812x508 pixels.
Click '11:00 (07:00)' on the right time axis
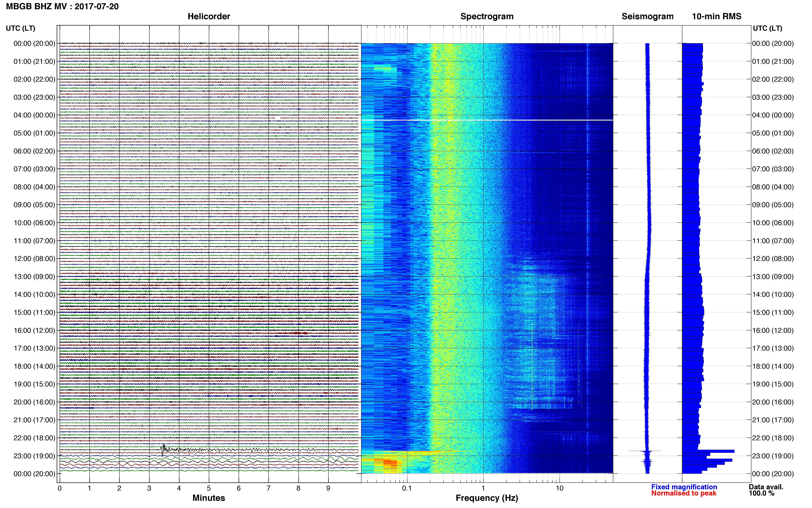(773, 241)
